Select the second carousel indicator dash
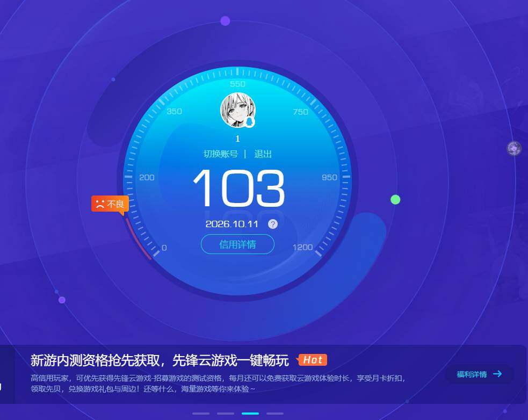 226,413
